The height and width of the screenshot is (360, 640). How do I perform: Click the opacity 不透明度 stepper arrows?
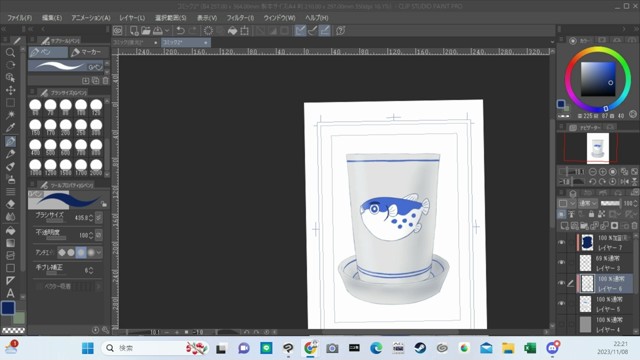click(x=91, y=236)
